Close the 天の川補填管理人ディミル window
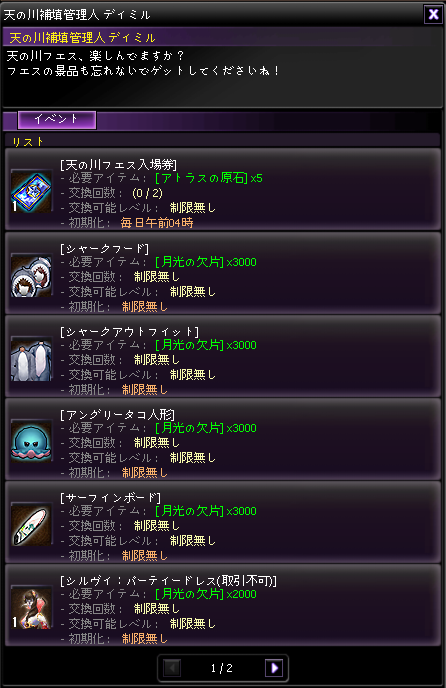This screenshot has width=446, height=688. [x=433, y=14]
